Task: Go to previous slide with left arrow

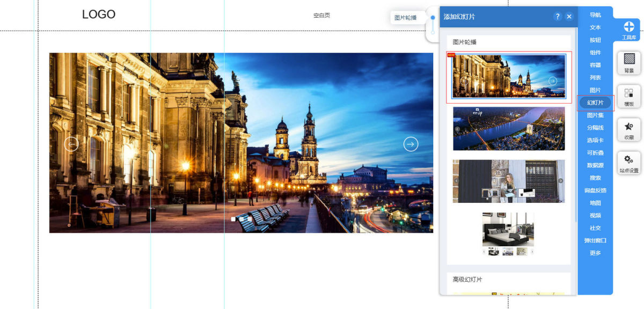Action: tap(71, 144)
